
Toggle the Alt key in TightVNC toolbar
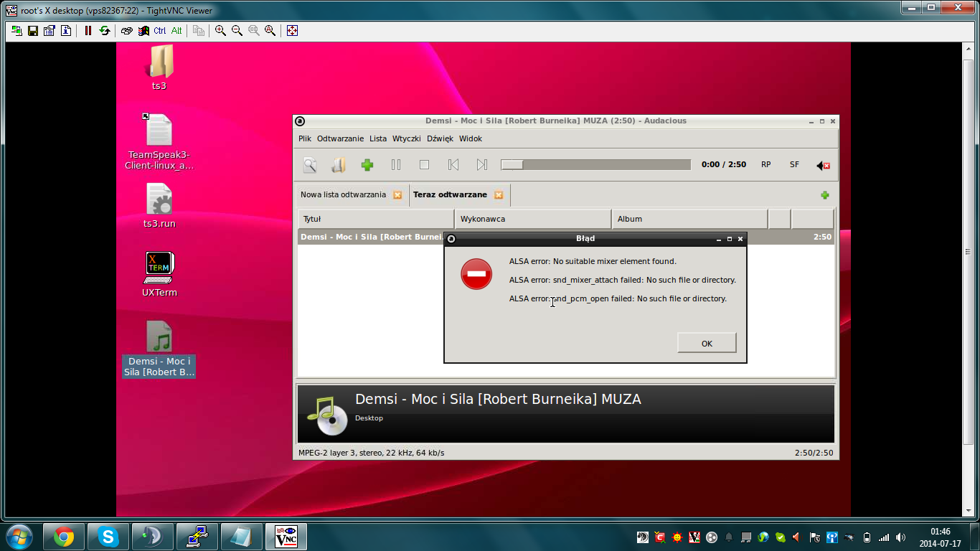pos(176,30)
